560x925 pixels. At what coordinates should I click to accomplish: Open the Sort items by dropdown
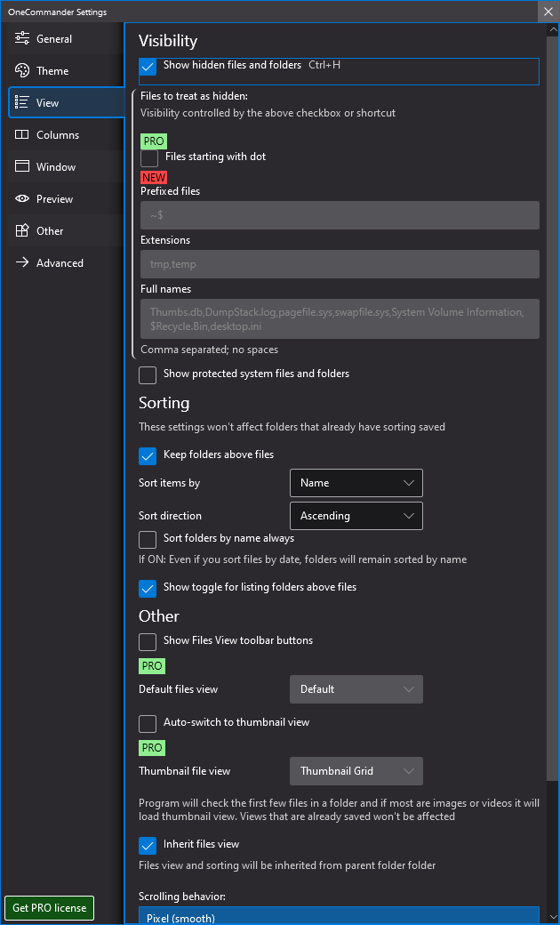[356, 483]
